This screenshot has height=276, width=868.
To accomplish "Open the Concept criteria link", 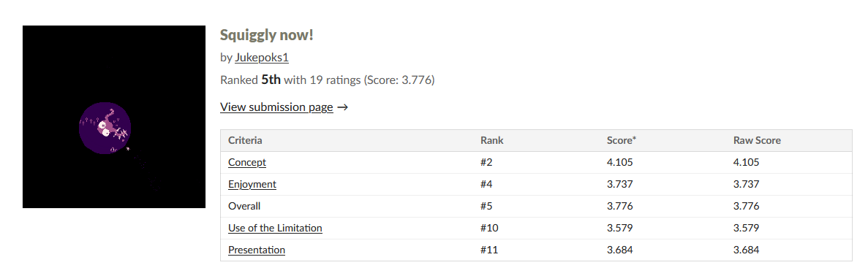I will tap(247, 162).
